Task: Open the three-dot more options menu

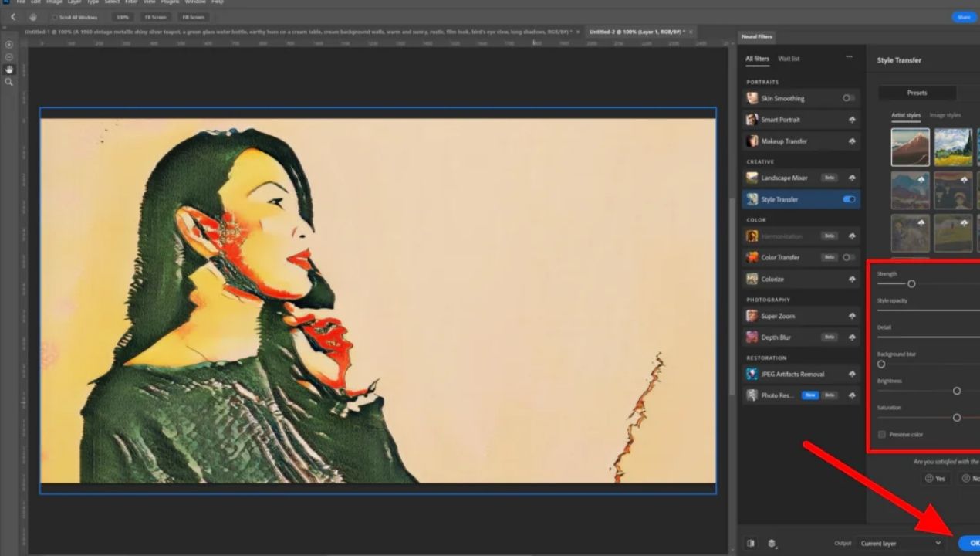Action: pyautogui.click(x=850, y=57)
